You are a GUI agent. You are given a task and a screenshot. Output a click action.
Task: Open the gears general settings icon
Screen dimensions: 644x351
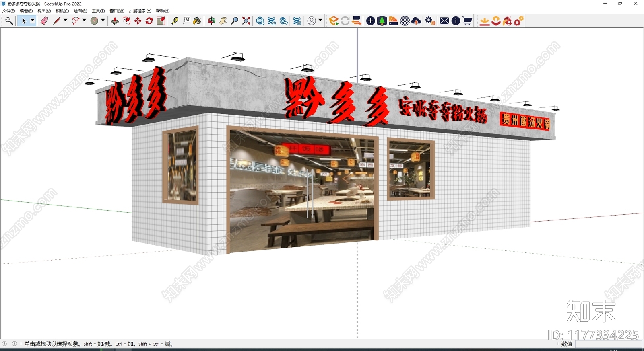click(430, 21)
